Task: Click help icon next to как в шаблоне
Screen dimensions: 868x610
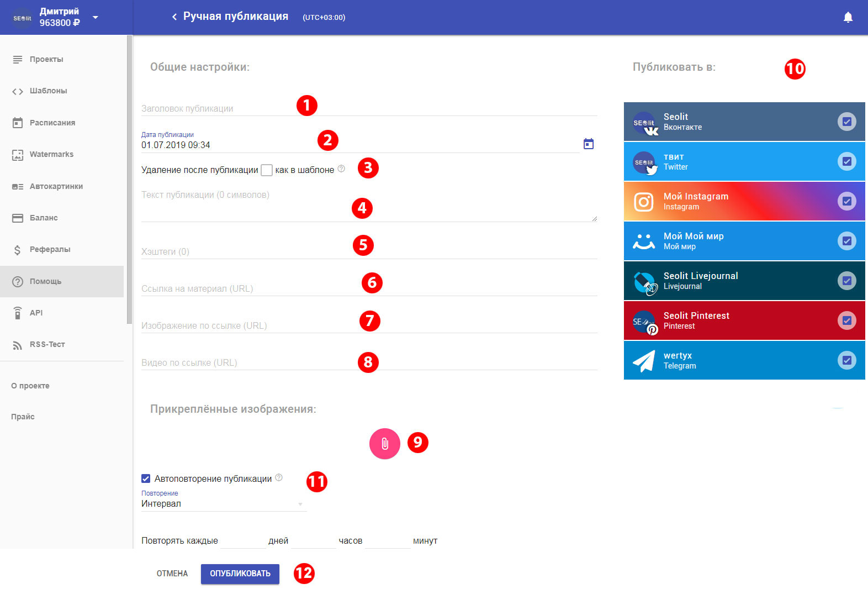Action: point(341,169)
